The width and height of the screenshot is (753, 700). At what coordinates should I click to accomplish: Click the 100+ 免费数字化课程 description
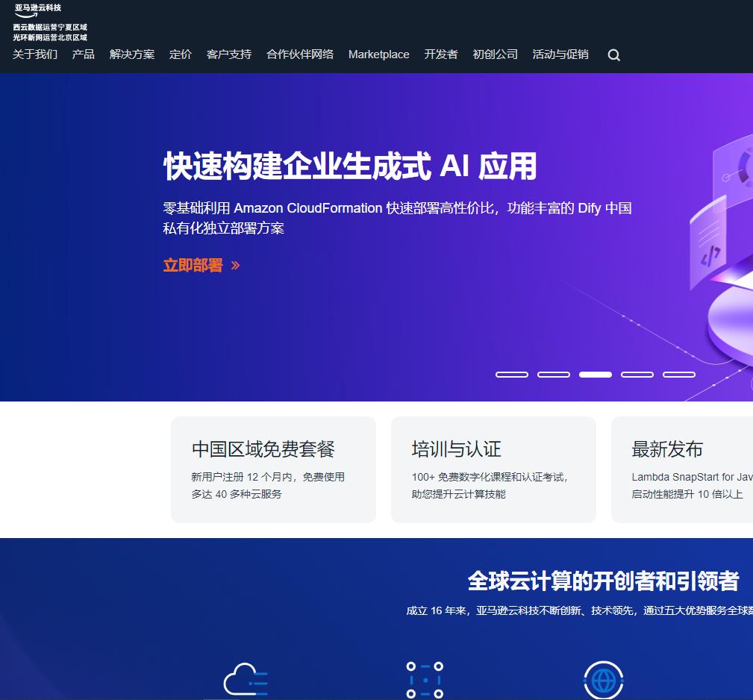(x=490, y=485)
